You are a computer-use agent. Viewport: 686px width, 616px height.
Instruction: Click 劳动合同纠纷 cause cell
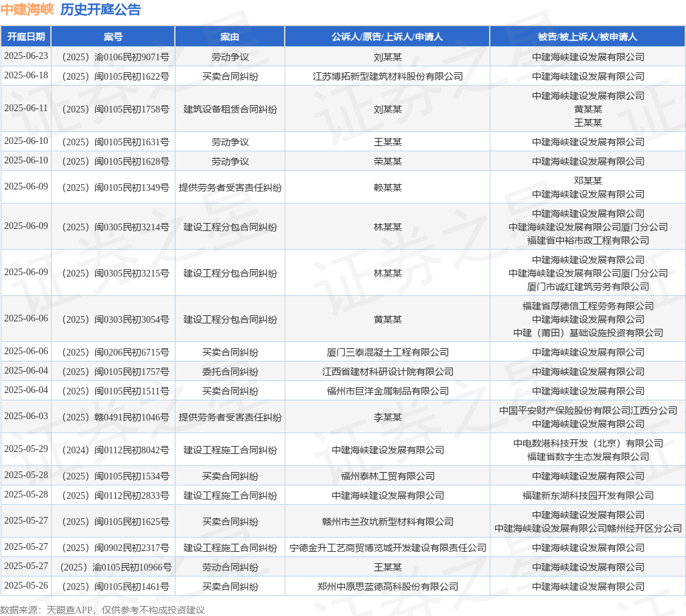point(230,567)
